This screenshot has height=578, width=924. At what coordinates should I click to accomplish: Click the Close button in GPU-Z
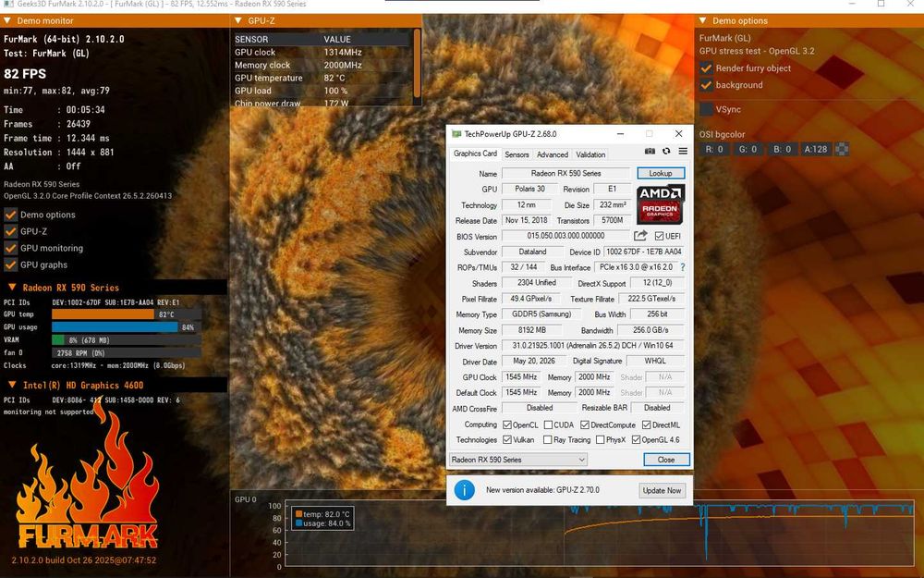[x=666, y=460]
